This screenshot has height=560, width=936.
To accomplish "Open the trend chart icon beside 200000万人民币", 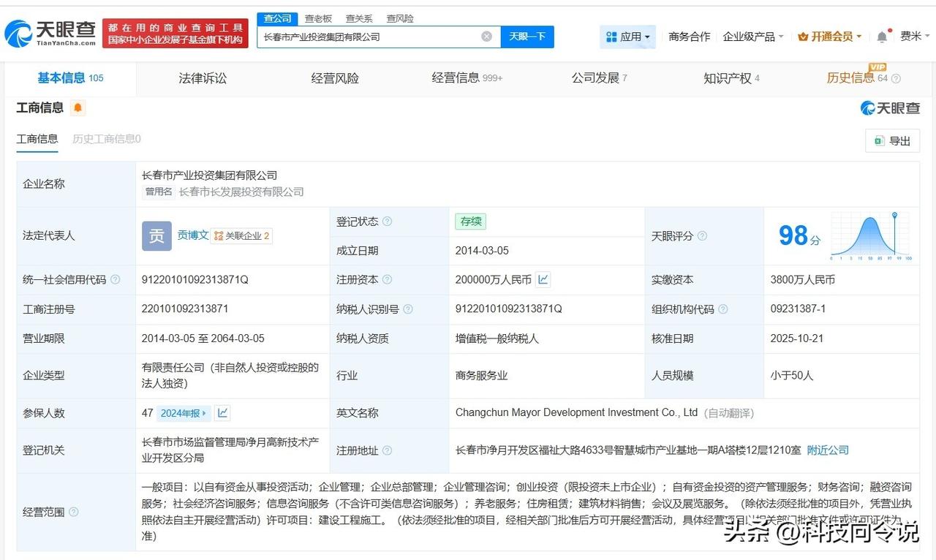I will click(543, 279).
